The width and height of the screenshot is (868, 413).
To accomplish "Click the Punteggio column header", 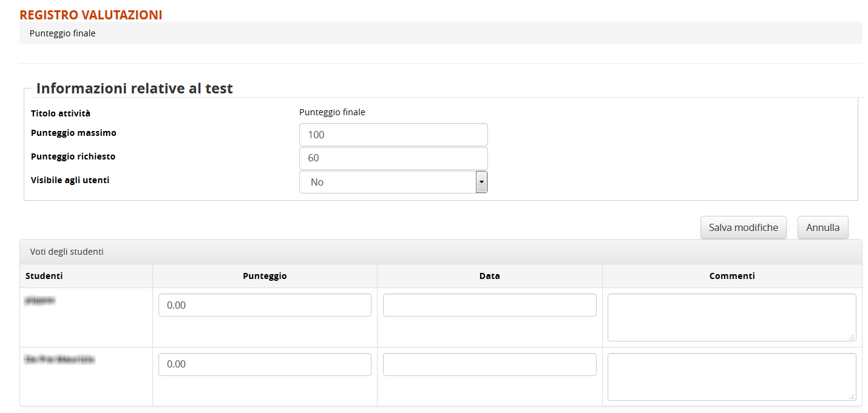I will click(x=265, y=276).
